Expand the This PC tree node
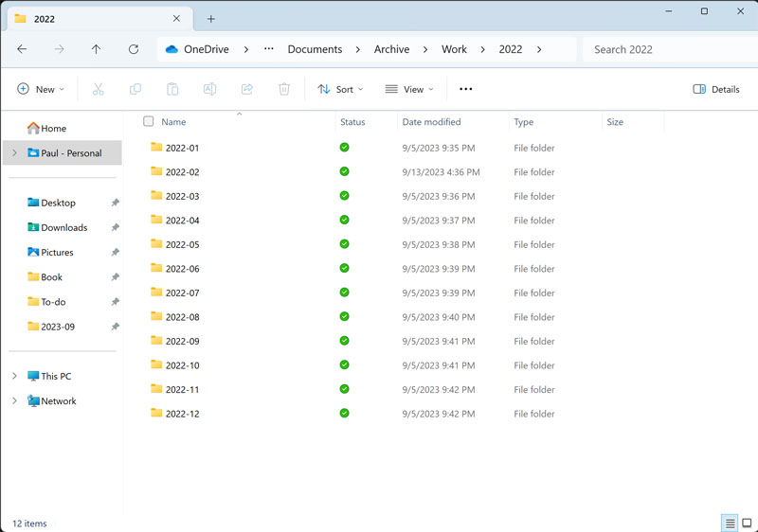 [14, 376]
